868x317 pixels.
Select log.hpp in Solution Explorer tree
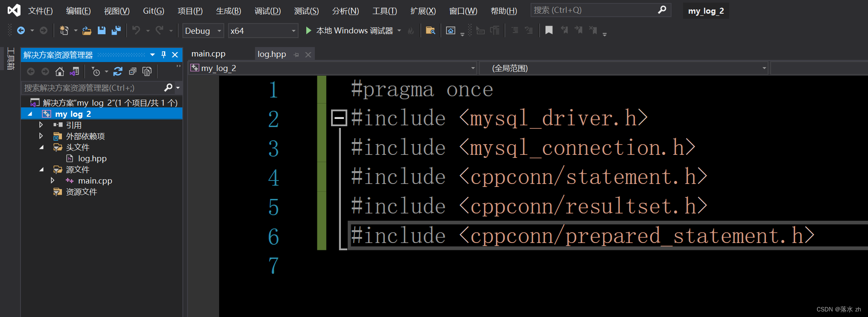coord(92,159)
